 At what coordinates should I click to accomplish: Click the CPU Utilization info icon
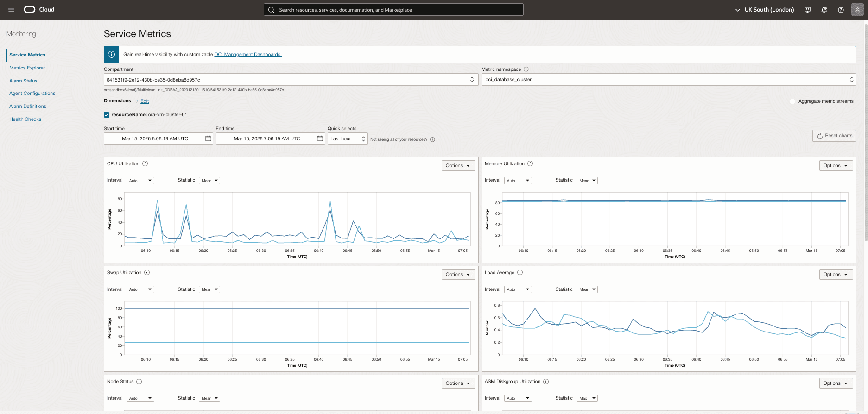pyautogui.click(x=145, y=163)
